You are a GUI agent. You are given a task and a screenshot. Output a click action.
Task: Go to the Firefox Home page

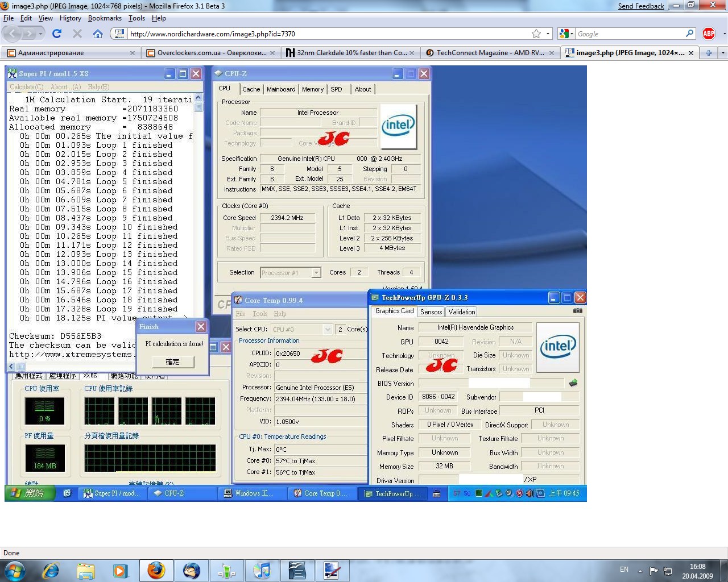coord(98,34)
